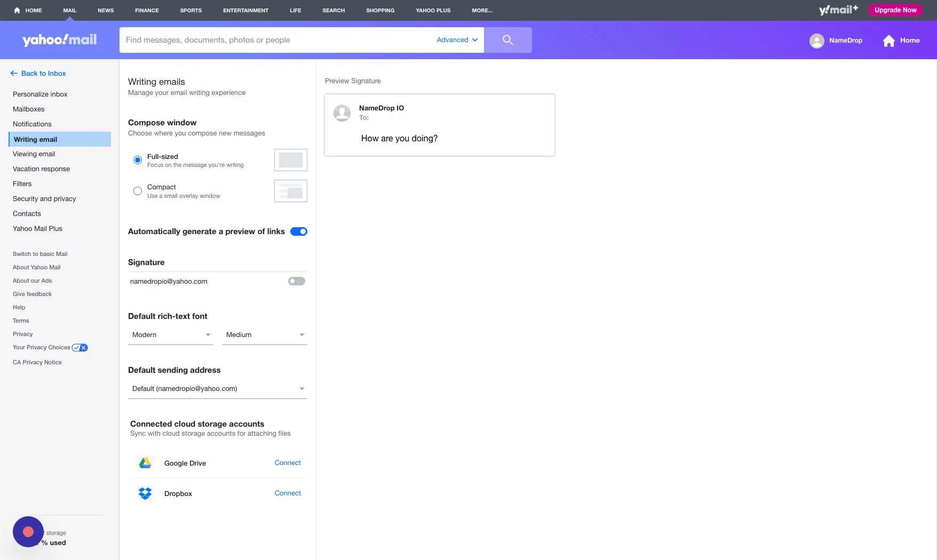The image size is (937, 560).
Task: Open Yahoo Mail Plus settings
Action: point(37,229)
